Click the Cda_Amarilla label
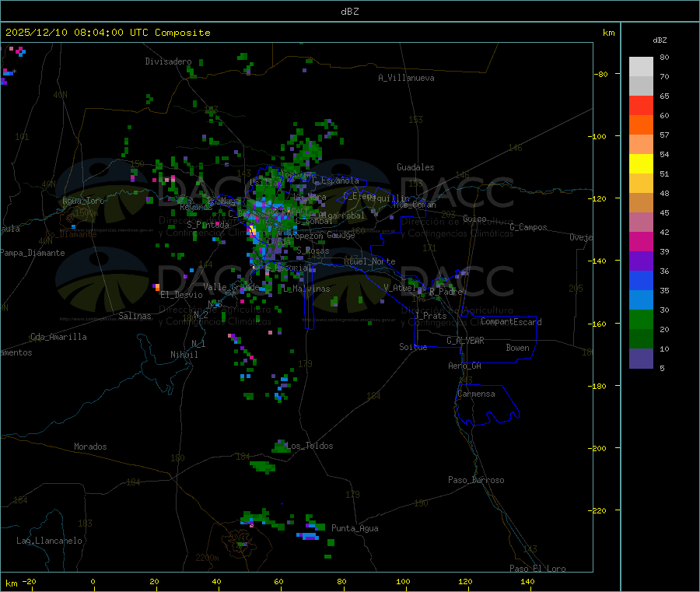The image size is (700, 592). coord(58,337)
